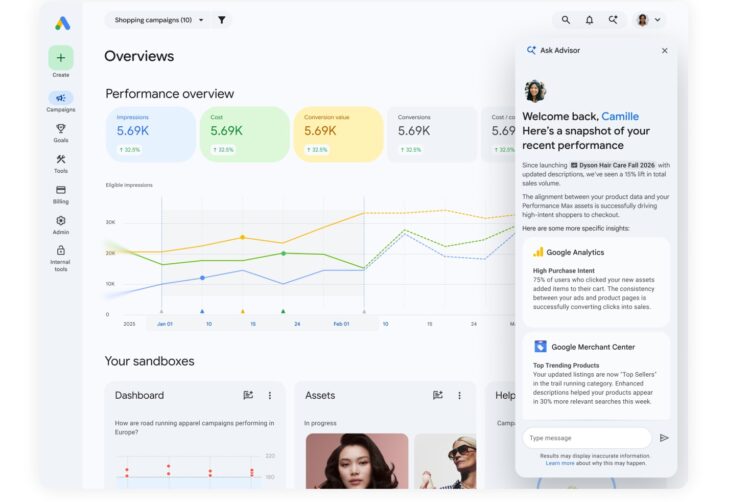Click the Feb 01 date label
The width and height of the screenshot is (750, 502).
pyautogui.click(x=341, y=324)
